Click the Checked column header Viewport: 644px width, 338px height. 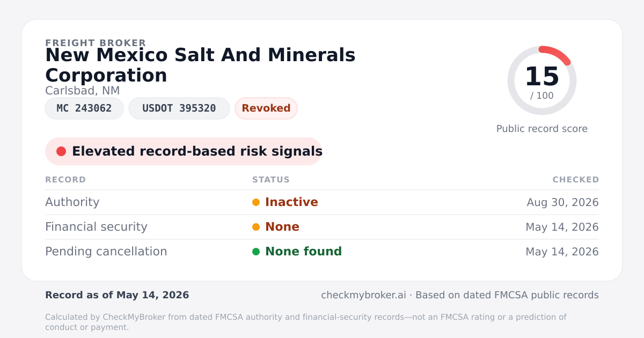576,180
